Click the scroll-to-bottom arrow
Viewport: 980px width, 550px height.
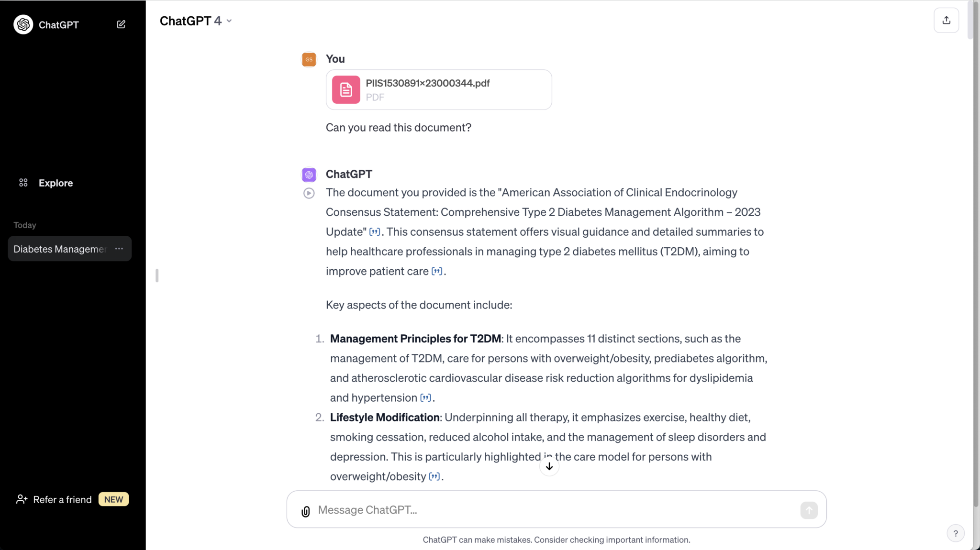(x=548, y=466)
